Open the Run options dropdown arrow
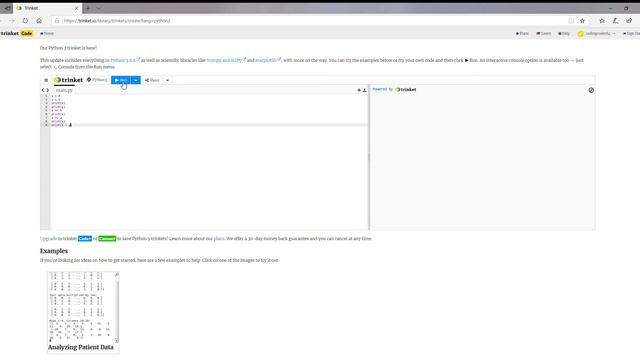The height and width of the screenshot is (360, 640). click(x=136, y=80)
